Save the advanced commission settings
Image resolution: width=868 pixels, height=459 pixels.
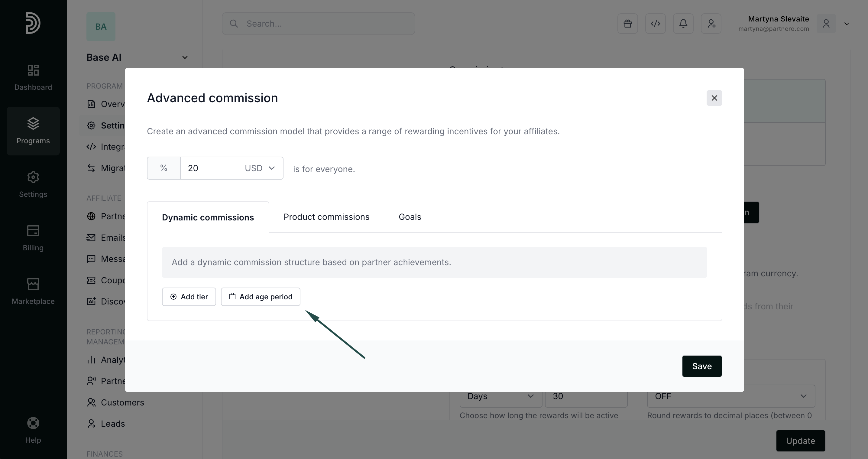coord(701,366)
